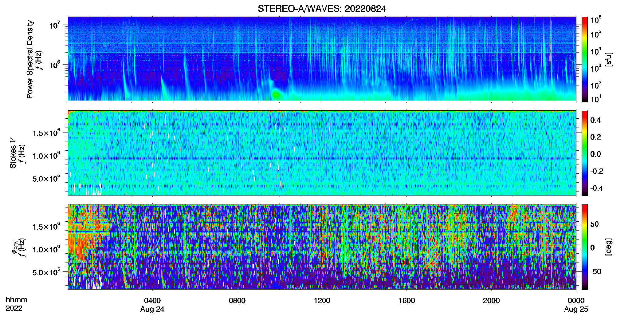The height and width of the screenshot is (332, 644).
Task: Click the "2022" year label
Action: [x=14, y=308]
